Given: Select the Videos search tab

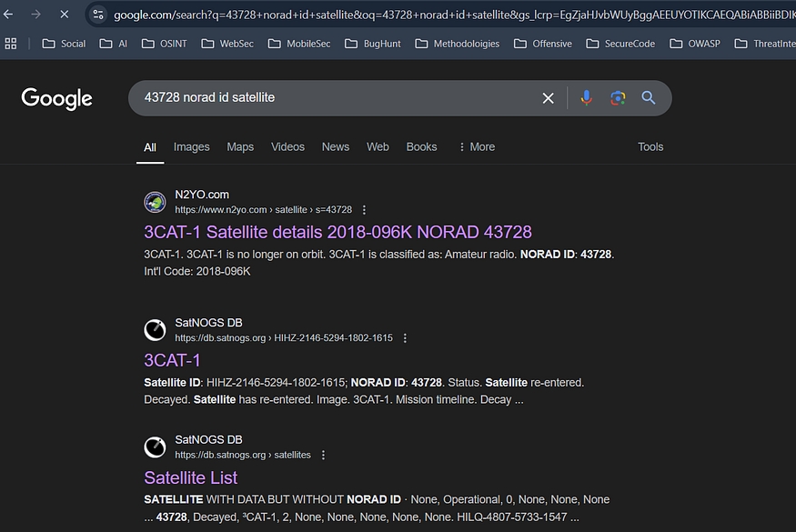Looking at the screenshot, I should pos(287,146).
